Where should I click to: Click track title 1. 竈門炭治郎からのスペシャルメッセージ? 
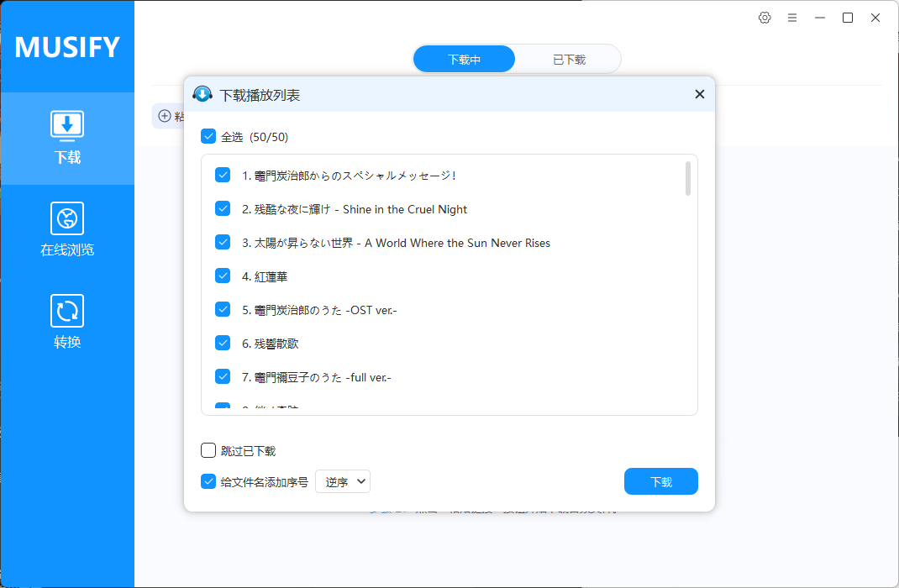(x=349, y=176)
